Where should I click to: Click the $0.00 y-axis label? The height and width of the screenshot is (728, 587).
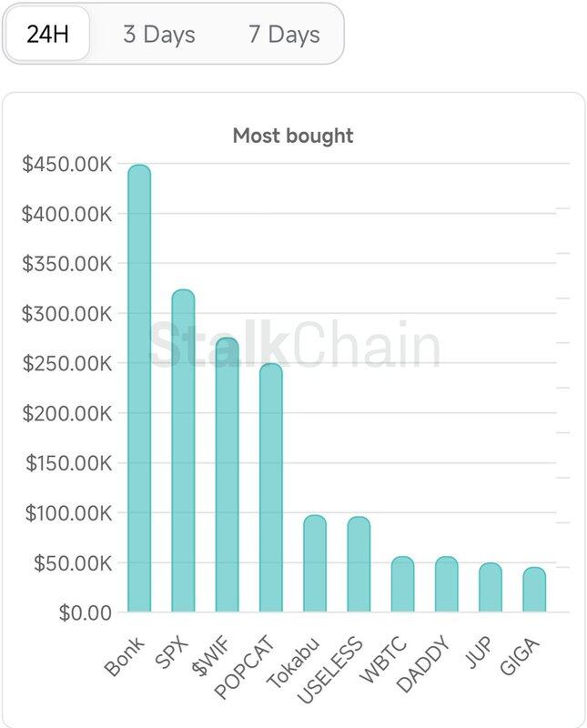[x=86, y=613]
